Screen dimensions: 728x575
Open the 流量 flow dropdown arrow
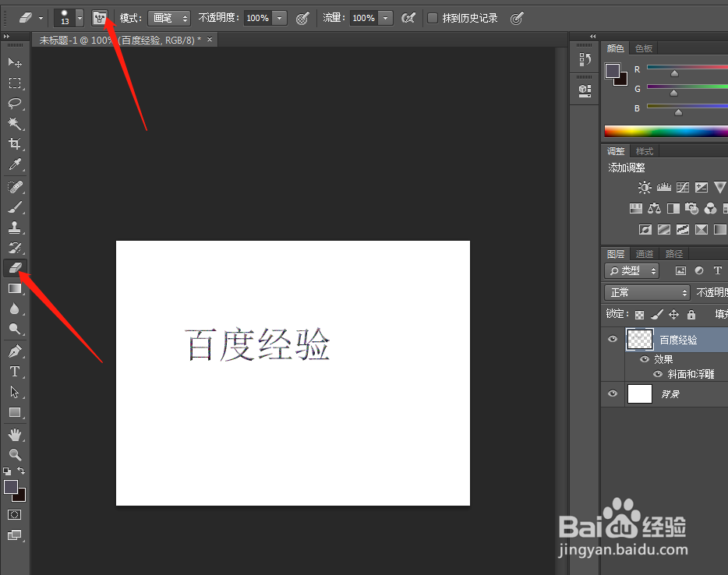pos(385,18)
